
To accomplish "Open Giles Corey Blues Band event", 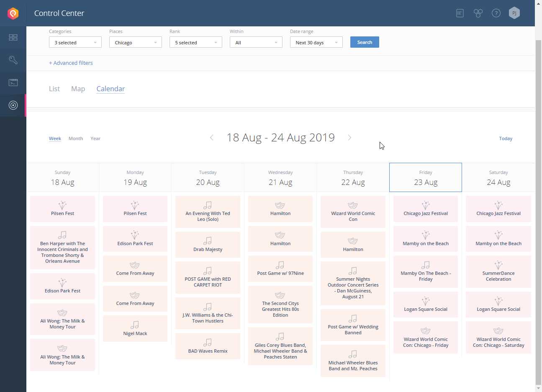I will pyautogui.click(x=280, y=346).
